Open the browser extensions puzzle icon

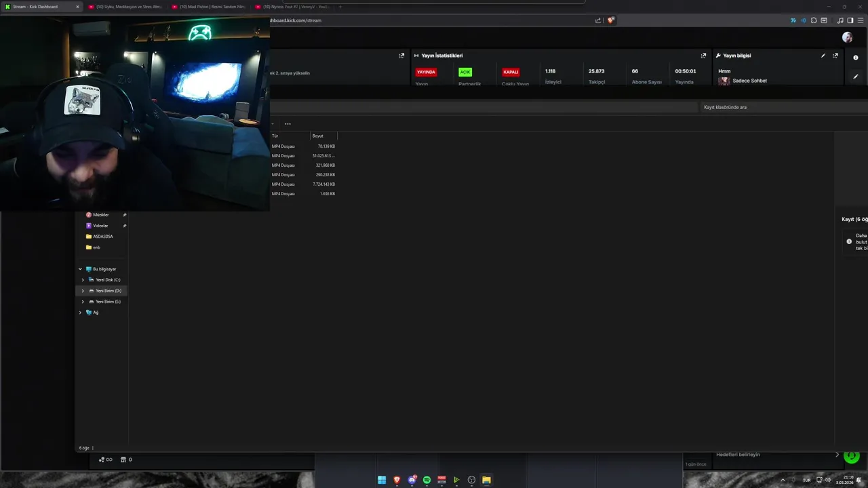(814, 20)
